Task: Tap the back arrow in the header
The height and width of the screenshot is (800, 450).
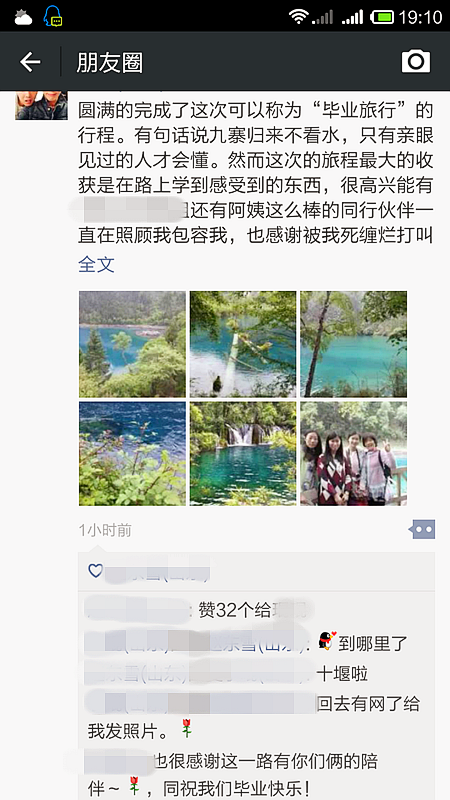Action: click(30, 62)
